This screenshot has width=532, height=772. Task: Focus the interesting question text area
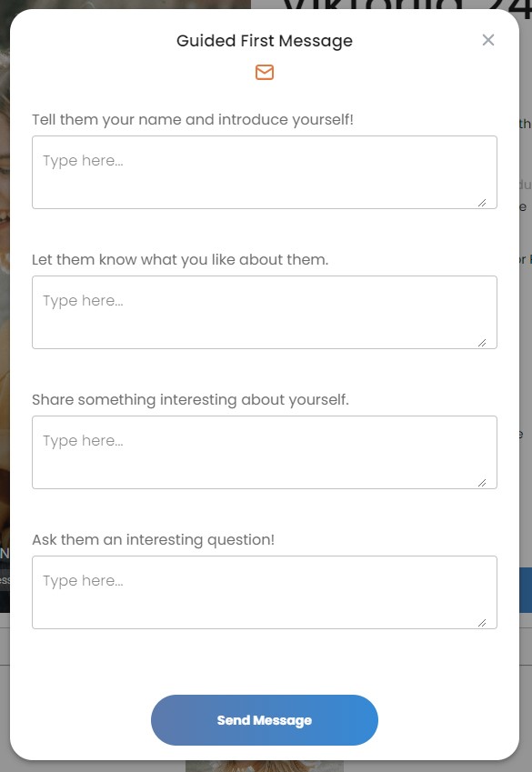click(265, 592)
